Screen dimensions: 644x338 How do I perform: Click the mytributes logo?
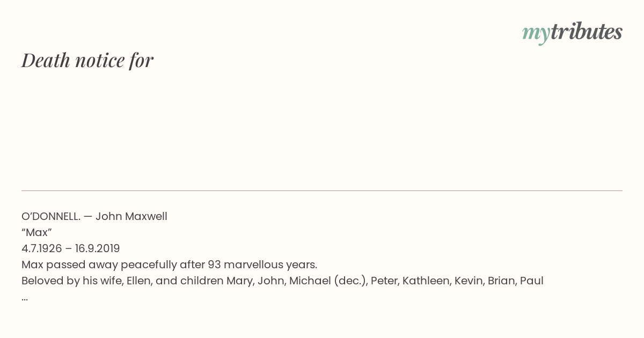point(572,33)
